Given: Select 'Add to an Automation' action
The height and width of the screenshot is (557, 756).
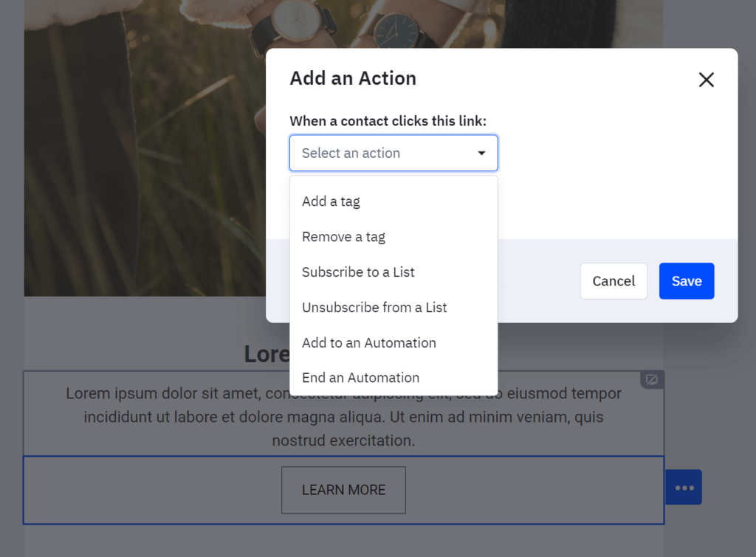Looking at the screenshot, I should click(x=368, y=343).
